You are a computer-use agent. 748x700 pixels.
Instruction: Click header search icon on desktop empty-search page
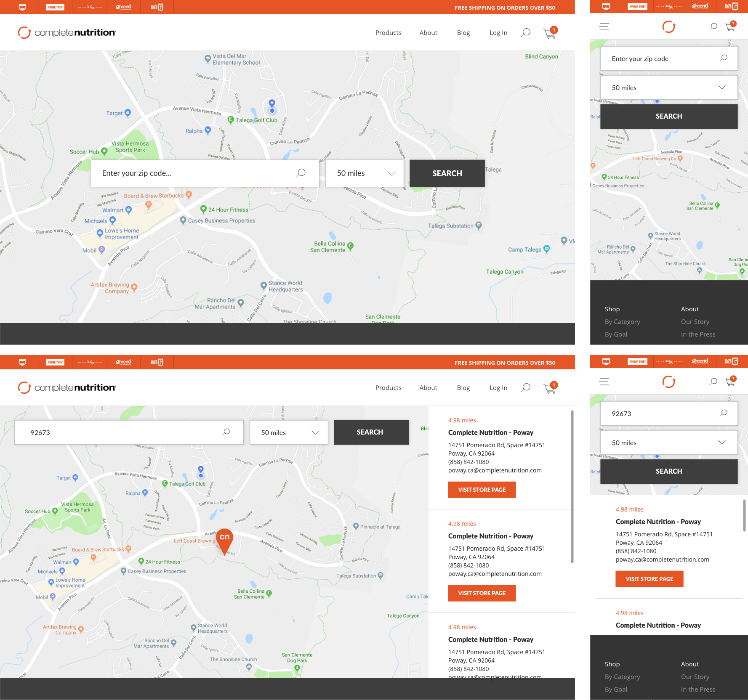point(526,33)
